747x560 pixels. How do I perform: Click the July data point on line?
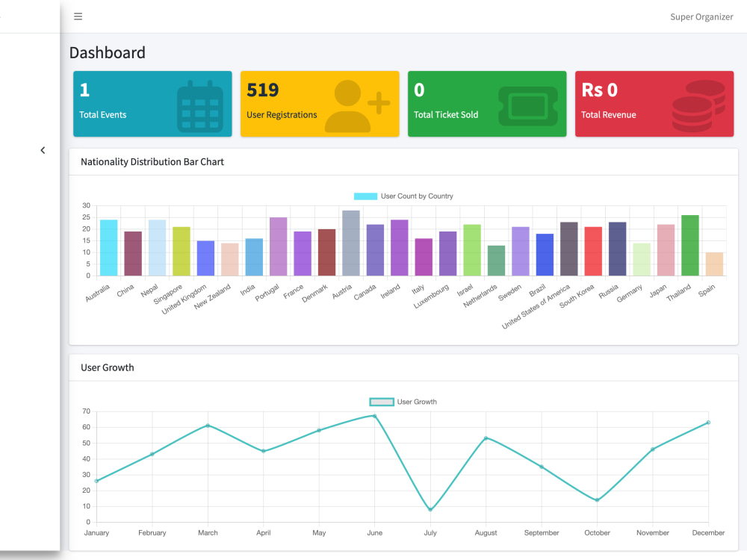point(430,509)
